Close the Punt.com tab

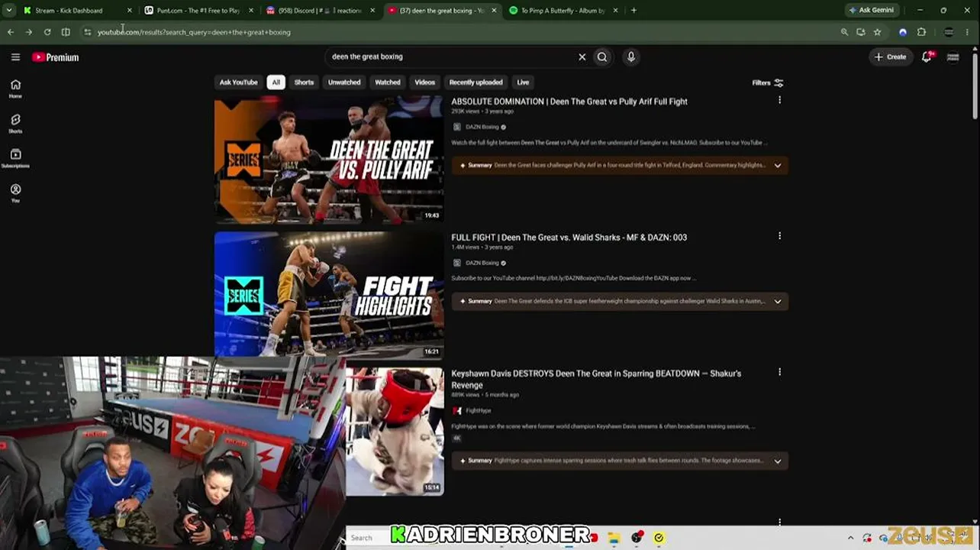[x=250, y=11]
